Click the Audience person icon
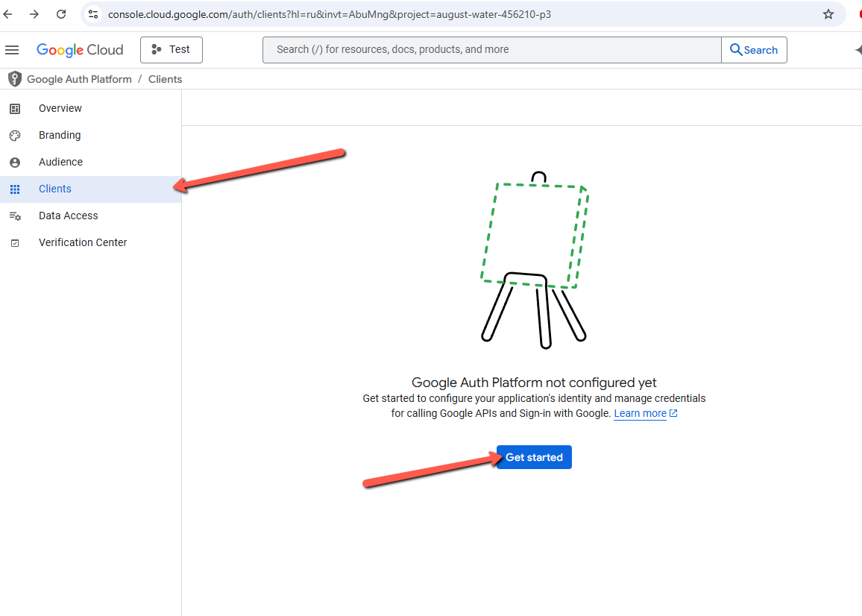The height and width of the screenshot is (616, 862). 15,163
